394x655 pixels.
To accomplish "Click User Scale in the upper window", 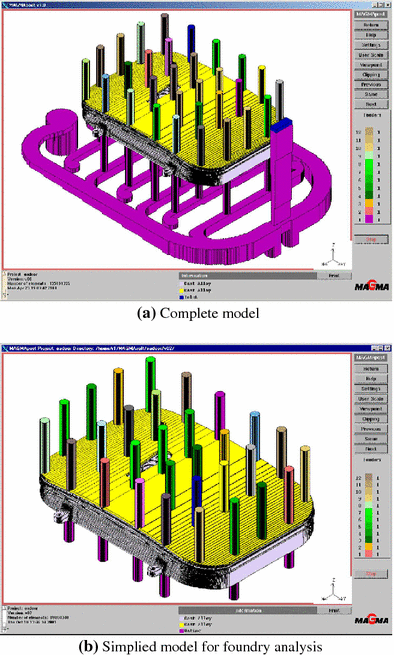I will coord(371,55).
